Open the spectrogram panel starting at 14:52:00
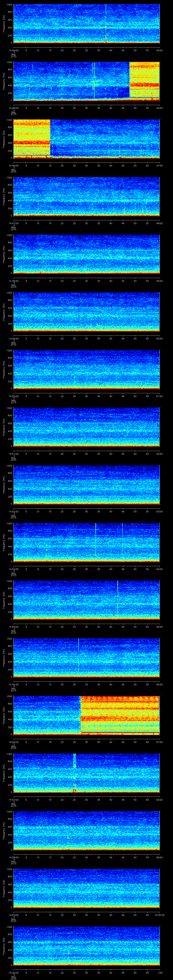This screenshot has width=173, height=980. [86, 485]
